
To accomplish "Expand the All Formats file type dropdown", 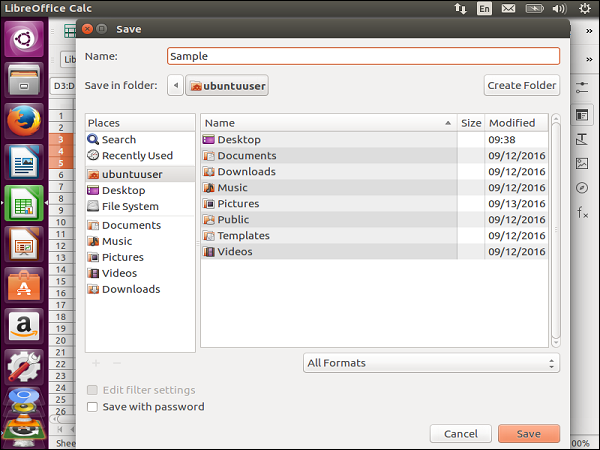I will pos(431,363).
